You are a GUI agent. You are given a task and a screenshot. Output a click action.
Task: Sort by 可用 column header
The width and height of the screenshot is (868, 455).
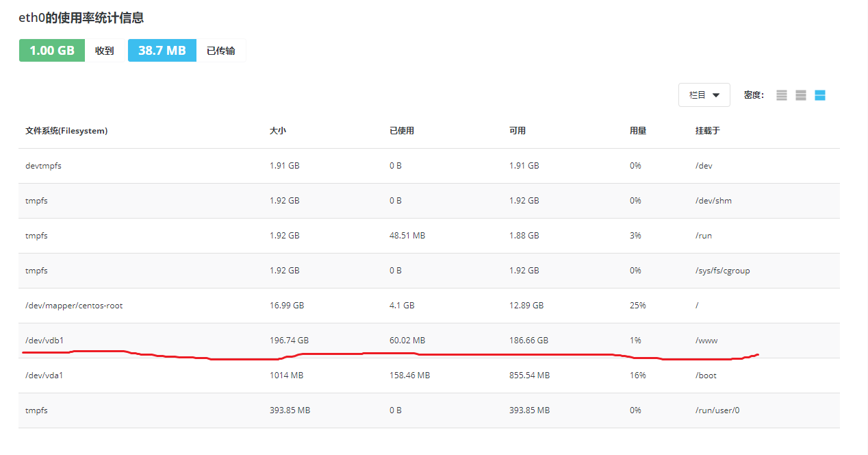[518, 131]
